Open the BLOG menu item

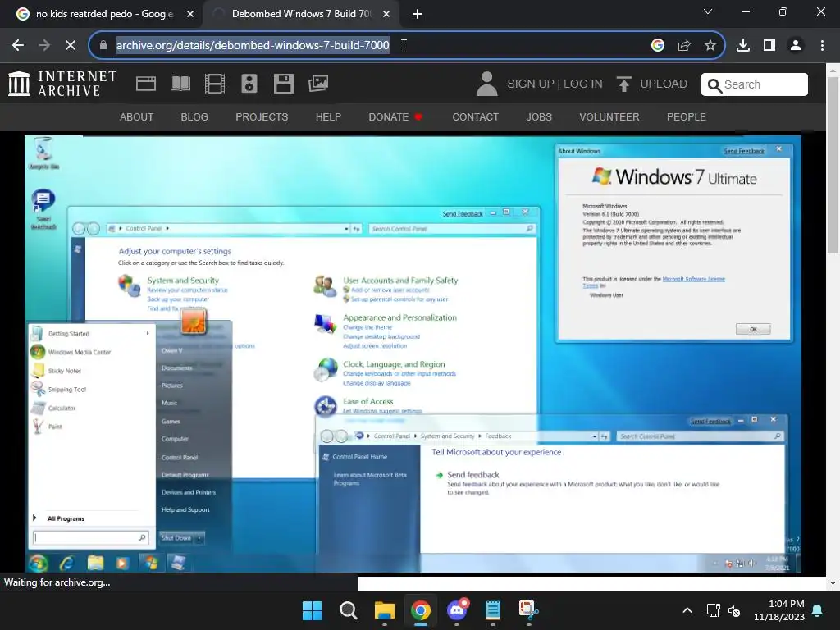point(194,116)
